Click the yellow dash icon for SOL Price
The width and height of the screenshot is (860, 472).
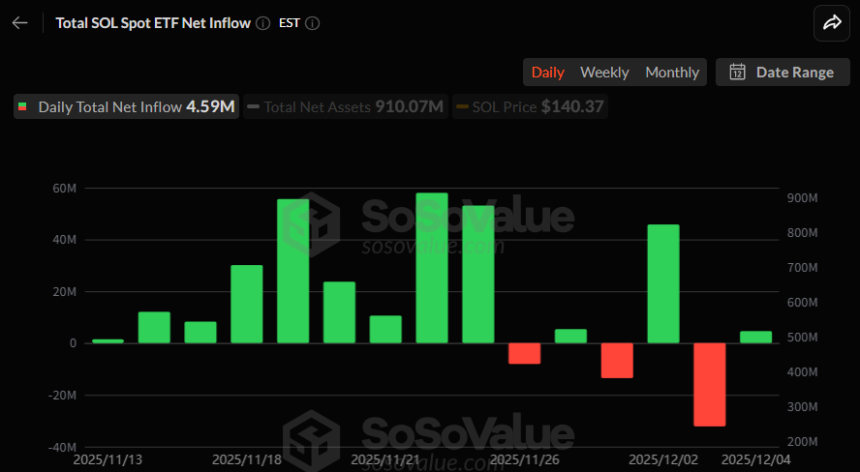[x=461, y=106]
